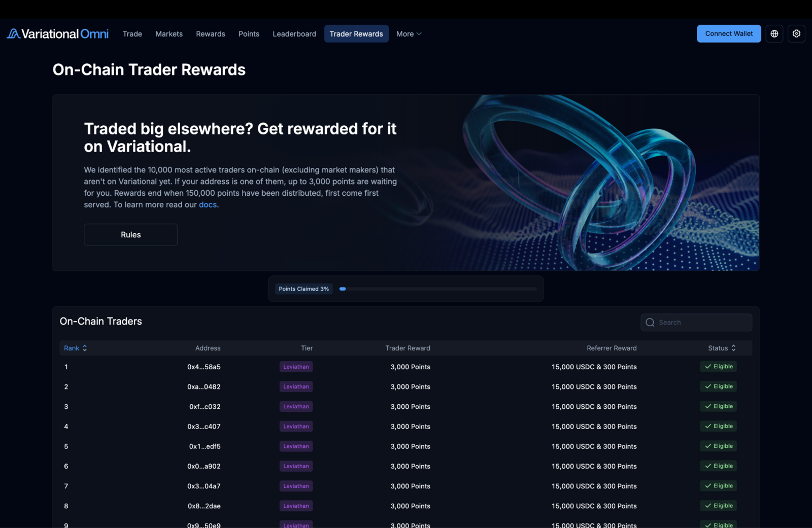The height and width of the screenshot is (528, 812).
Task: Click Leviathan badge in rank 5 row
Action: pyautogui.click(x=296, y=446)
